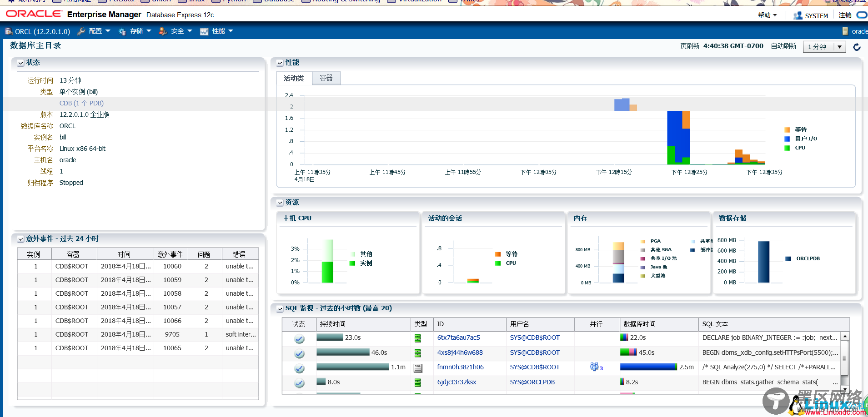Click status checkmark icon for fnmn0h38z1h06
Screen dimensions: 868x417
point(299,368)
